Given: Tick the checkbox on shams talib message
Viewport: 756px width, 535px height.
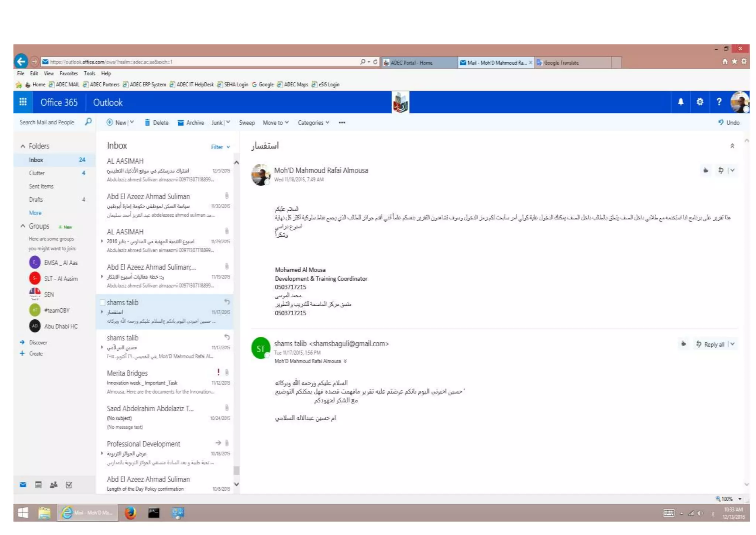Looking at the screenshot, I should pos(103,302).
